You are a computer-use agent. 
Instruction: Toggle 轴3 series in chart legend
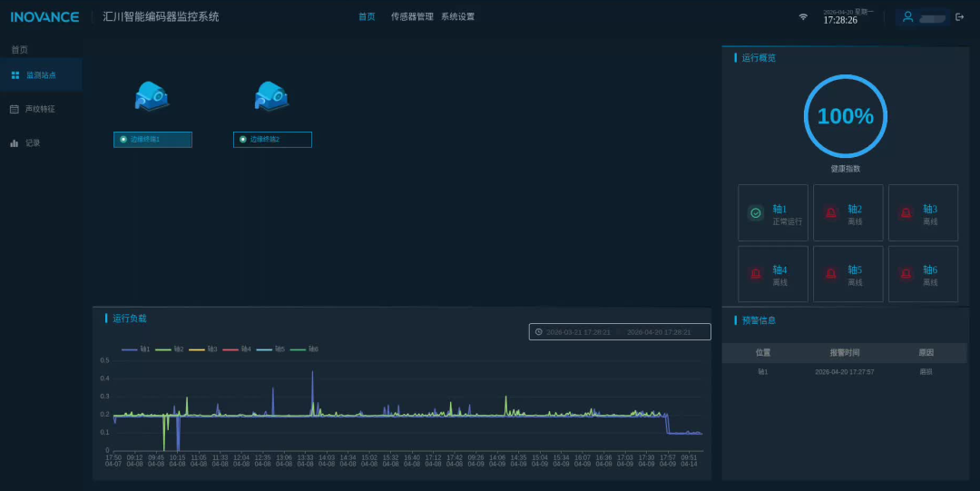pyautogui.click(x=202, y=349)
